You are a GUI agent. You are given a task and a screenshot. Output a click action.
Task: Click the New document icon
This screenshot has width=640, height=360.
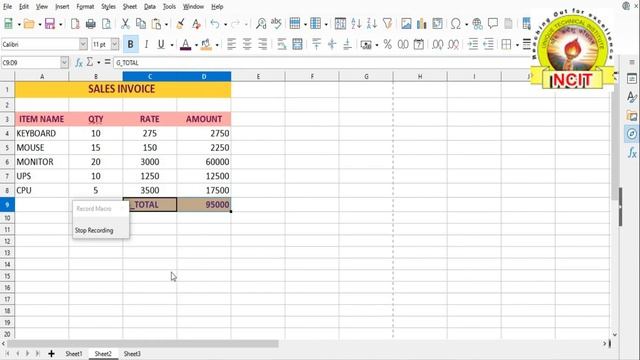pos(8,24)
